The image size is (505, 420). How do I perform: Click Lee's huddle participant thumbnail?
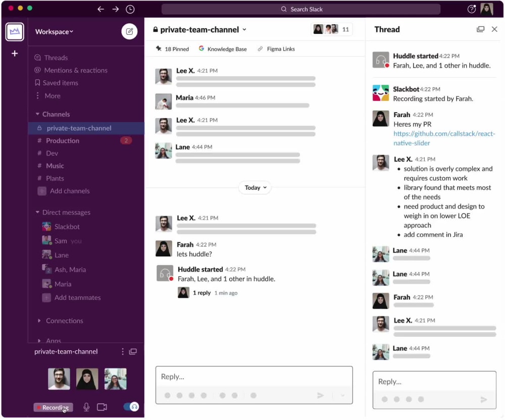coord(59,379)
